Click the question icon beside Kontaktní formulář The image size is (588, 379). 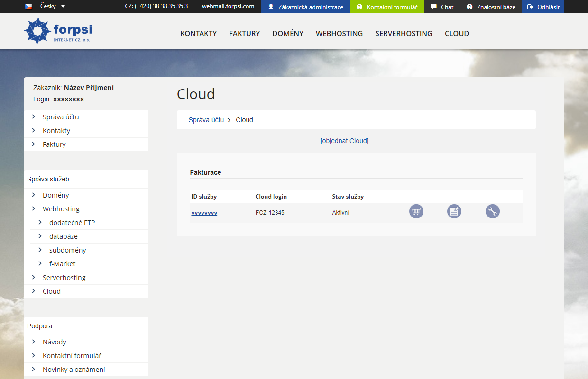click(359, 7)
